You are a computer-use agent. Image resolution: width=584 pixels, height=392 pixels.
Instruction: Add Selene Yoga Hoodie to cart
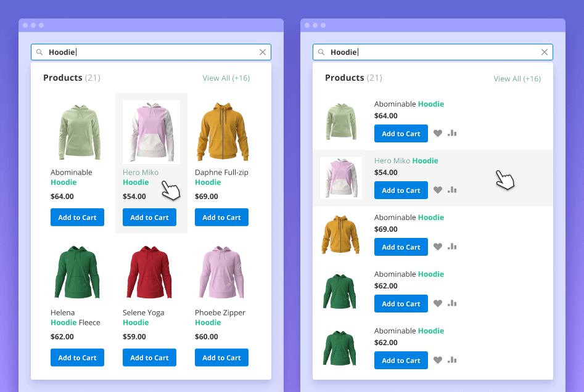pos(149,357)
